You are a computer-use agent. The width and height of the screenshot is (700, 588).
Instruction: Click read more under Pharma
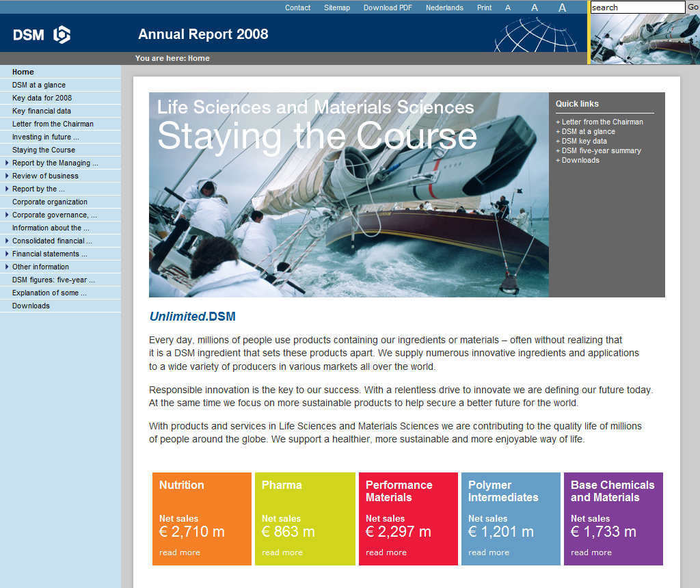[282, 552]
